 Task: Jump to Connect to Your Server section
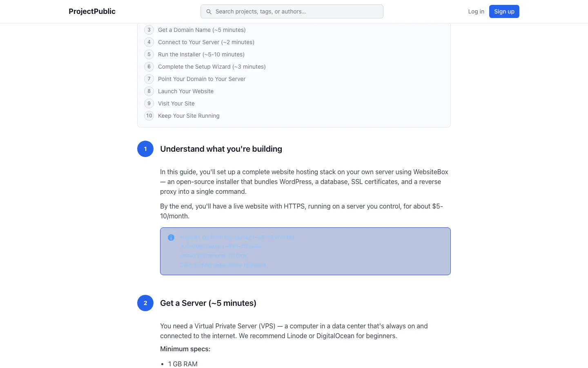[206, 42]
